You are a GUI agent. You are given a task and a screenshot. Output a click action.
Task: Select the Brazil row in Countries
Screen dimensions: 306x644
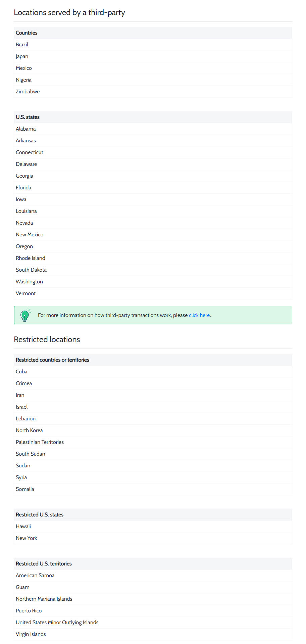tap(153, 45)
